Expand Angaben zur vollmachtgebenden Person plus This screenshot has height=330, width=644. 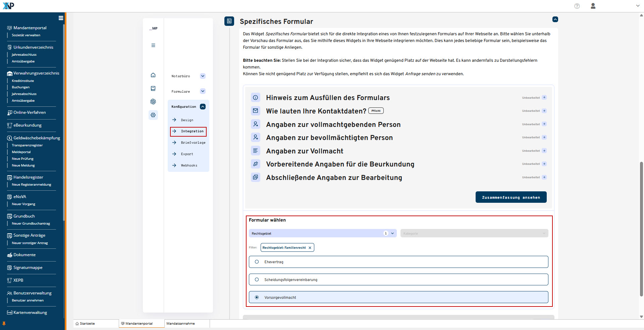coord(544,124)
